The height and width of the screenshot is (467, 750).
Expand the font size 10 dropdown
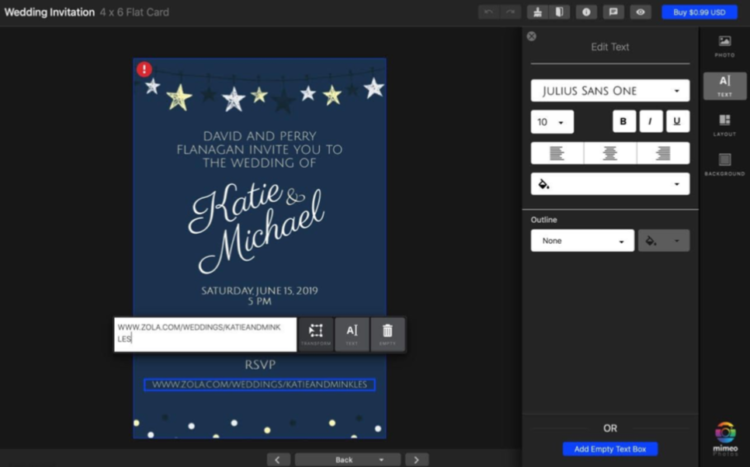552,122
